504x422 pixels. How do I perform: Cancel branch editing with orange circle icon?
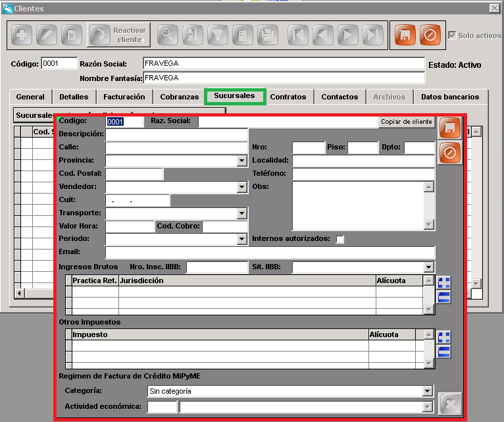450,153
